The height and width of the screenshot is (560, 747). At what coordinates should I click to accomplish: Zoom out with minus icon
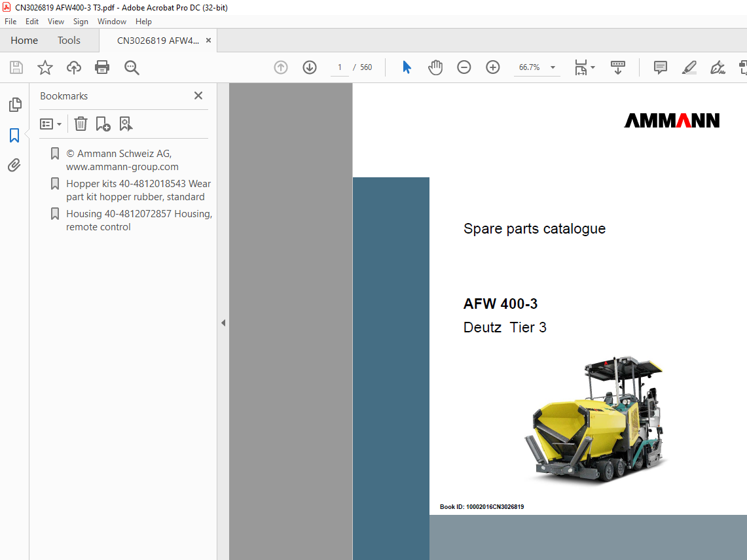coord(464,67)
